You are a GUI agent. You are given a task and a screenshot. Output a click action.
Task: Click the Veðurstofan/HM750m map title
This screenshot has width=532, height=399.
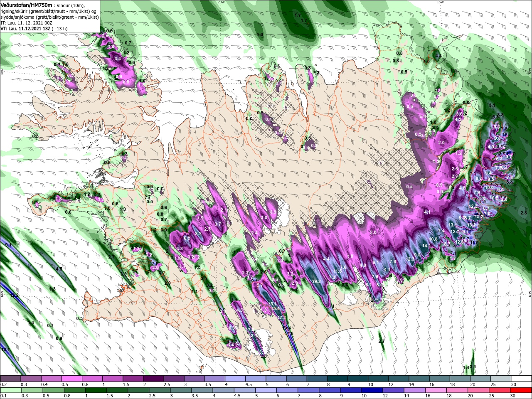point(26,5)
